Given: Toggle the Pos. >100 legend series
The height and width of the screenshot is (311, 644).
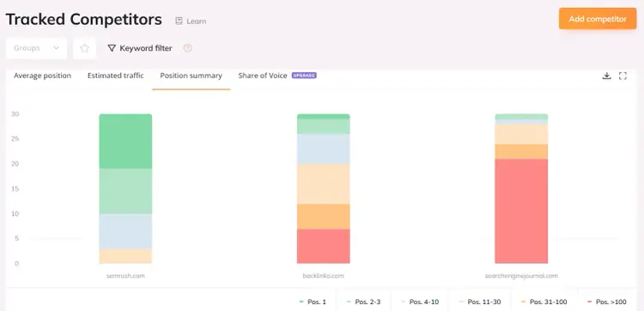Looking at the screenshot, I should [x=607, y=302].
